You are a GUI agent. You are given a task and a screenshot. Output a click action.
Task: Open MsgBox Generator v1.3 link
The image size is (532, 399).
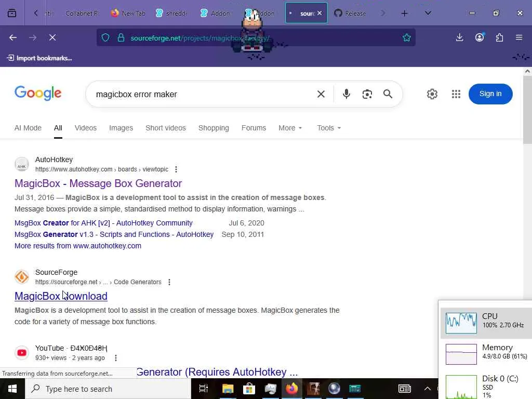tap(114, 234)
